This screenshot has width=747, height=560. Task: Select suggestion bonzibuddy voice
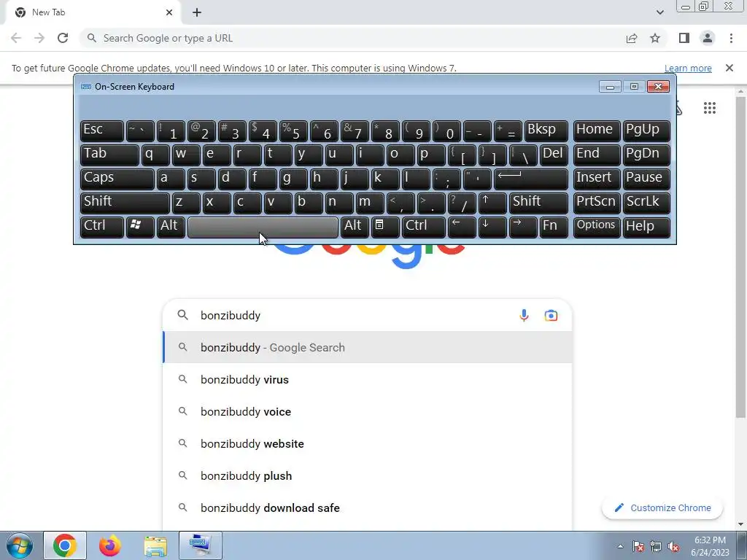coord(368,411)
